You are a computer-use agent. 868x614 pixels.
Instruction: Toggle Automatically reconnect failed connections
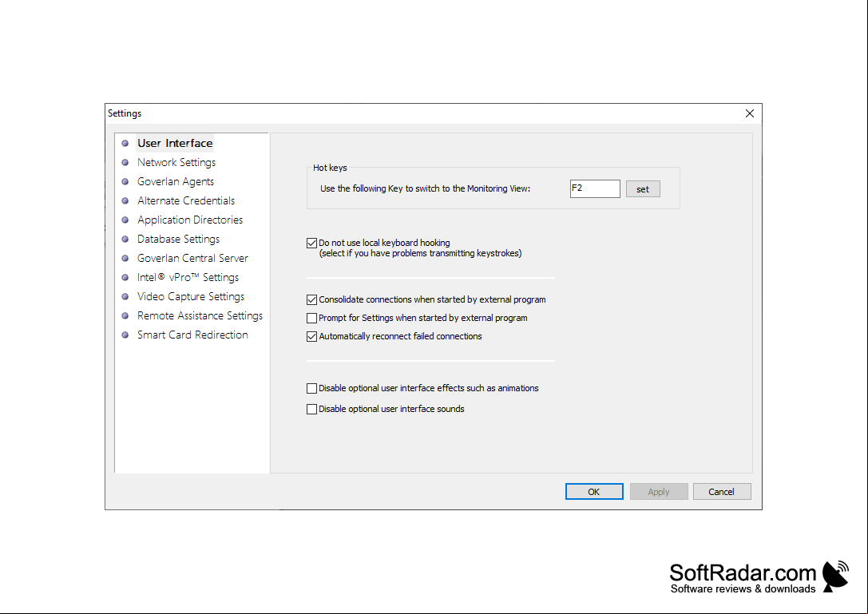[311, 337]
